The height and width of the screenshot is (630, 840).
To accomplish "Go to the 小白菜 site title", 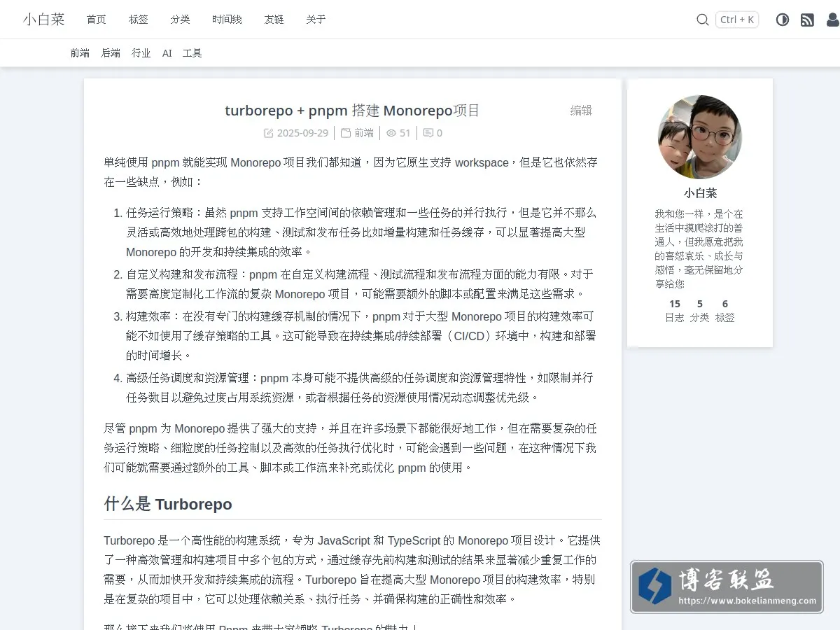I will pyautogui.click(x=43, y=20).
